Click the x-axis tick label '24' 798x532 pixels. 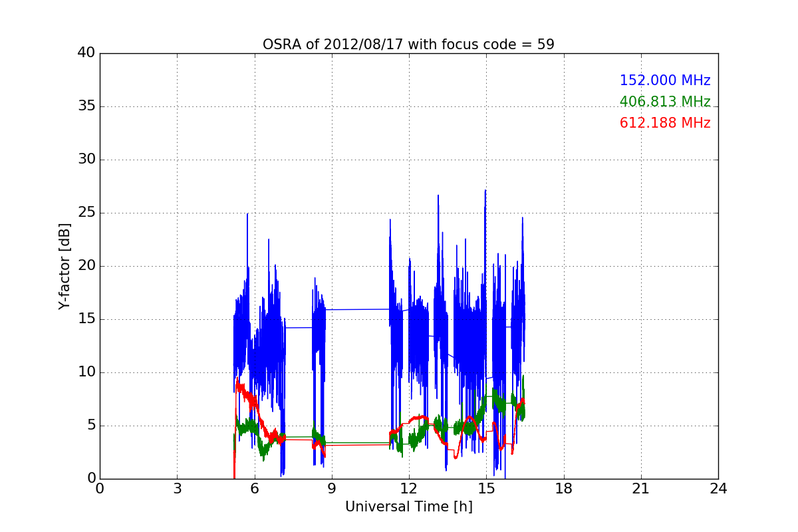[x=718, y=489]
